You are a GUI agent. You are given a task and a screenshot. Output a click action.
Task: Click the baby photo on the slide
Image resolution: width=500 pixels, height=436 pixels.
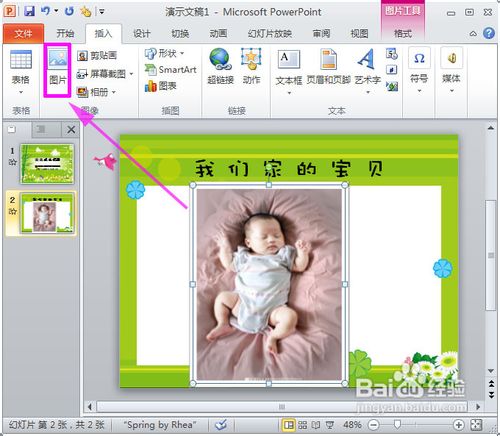[269, 284]
